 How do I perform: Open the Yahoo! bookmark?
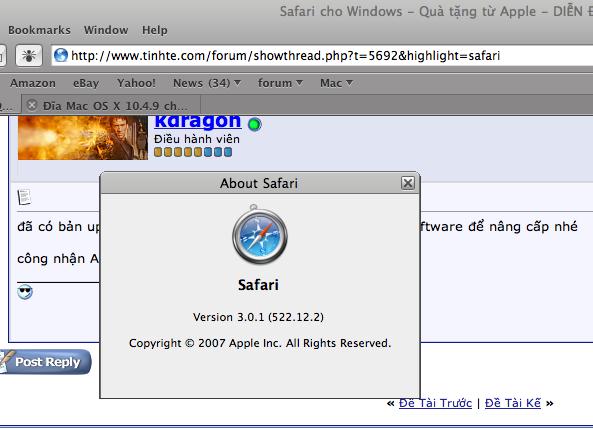(x=136, y=83)
